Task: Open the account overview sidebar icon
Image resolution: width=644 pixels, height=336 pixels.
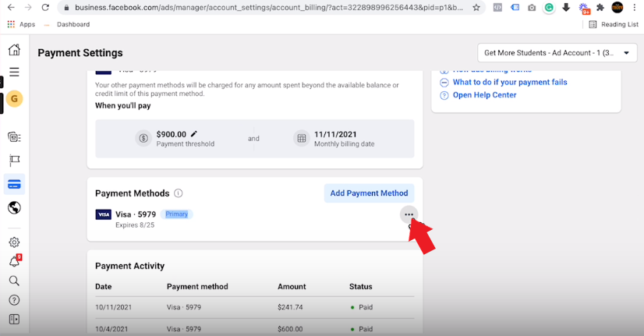Action: (x=14, y=137)
